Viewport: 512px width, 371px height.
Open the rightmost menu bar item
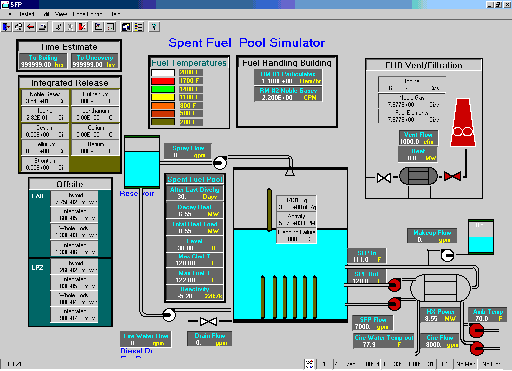tap(116, 14)
